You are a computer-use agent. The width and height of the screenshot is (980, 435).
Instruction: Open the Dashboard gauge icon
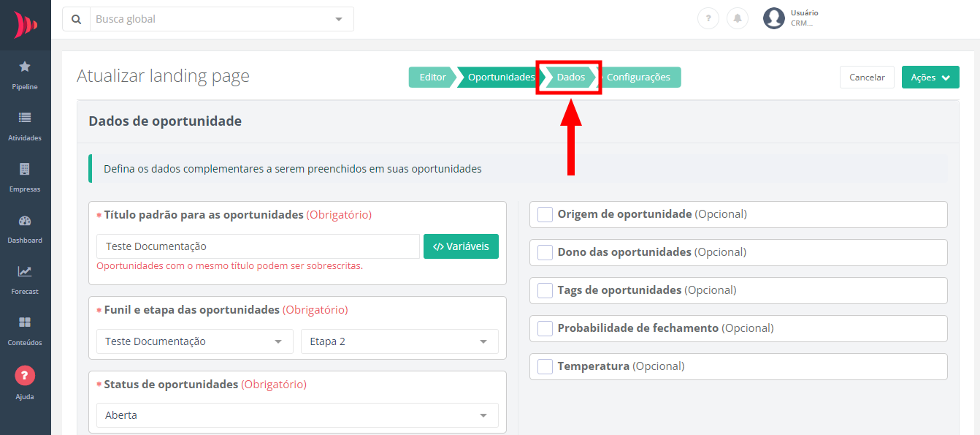point(25,221)
